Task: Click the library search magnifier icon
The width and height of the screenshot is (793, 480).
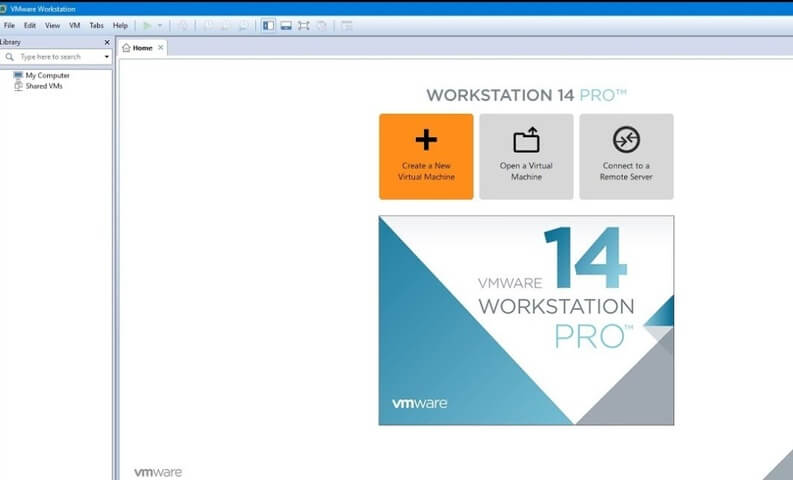Action: click(x=9, y=57)
